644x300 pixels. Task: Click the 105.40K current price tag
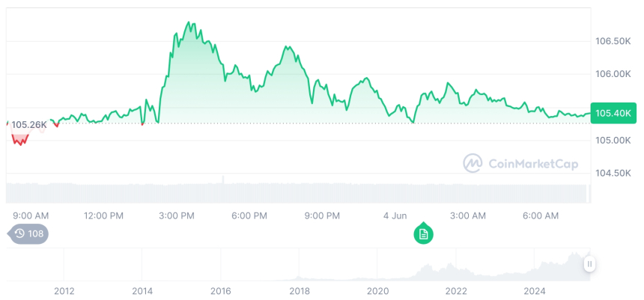(x=613, y=114)
